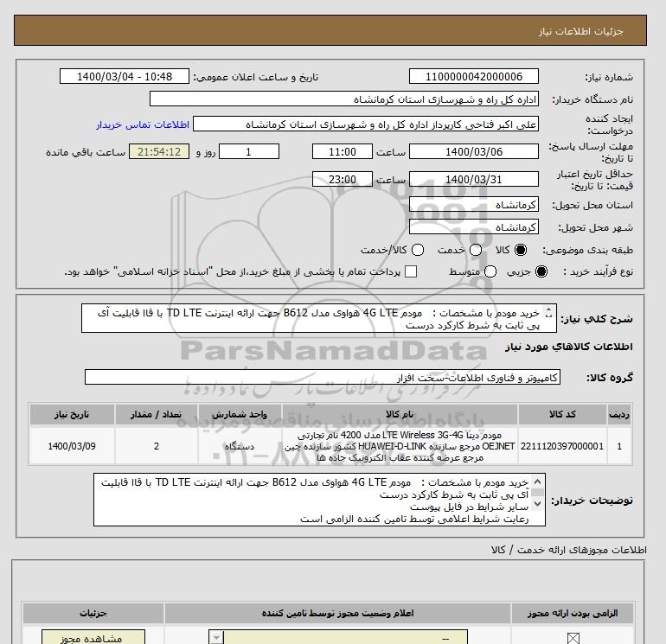Viewport: 666px width, 644px height.
Task: Select the کالا/خدمت radio option
Action: [x=418, y=250]
